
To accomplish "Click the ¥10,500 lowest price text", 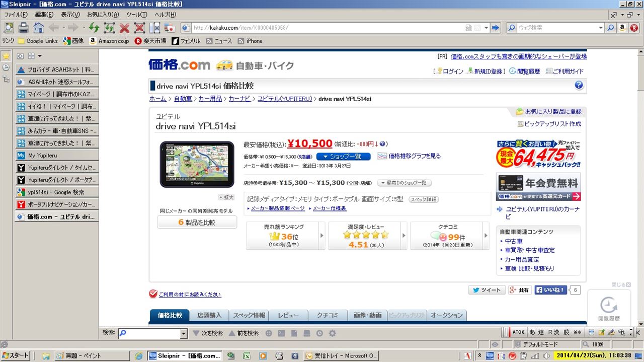I will point(310,143).
